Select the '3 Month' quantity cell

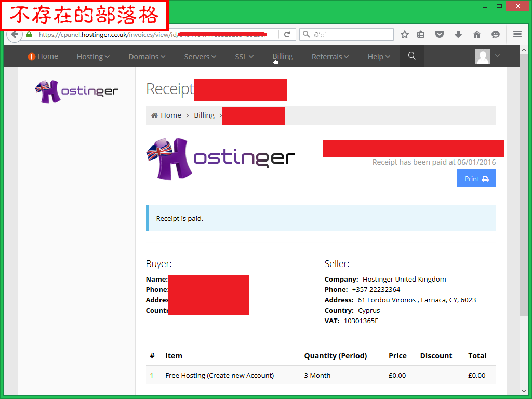(x=317, y=375)
